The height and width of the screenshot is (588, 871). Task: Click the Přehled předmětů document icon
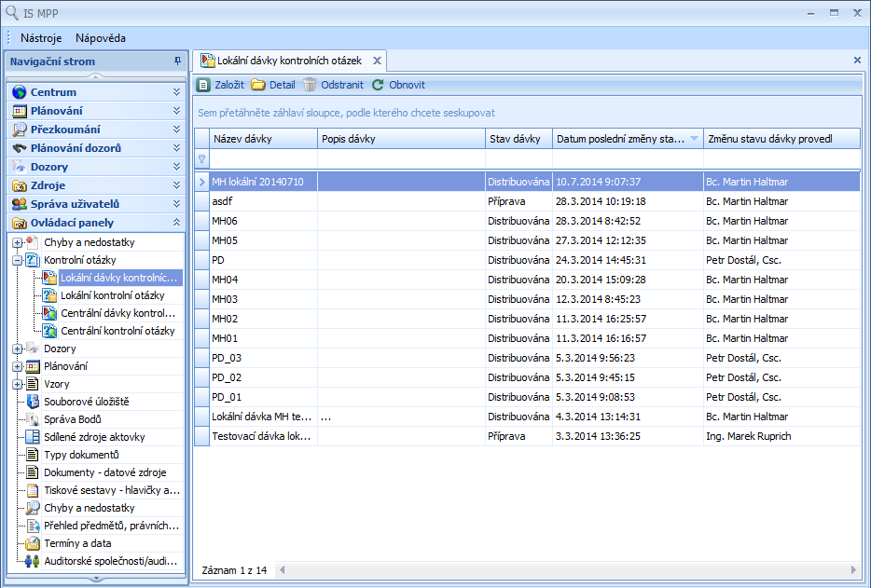[33, 526]
